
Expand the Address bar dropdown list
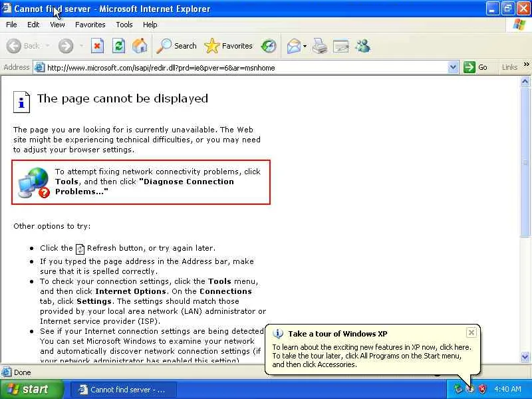click(453, 67)
